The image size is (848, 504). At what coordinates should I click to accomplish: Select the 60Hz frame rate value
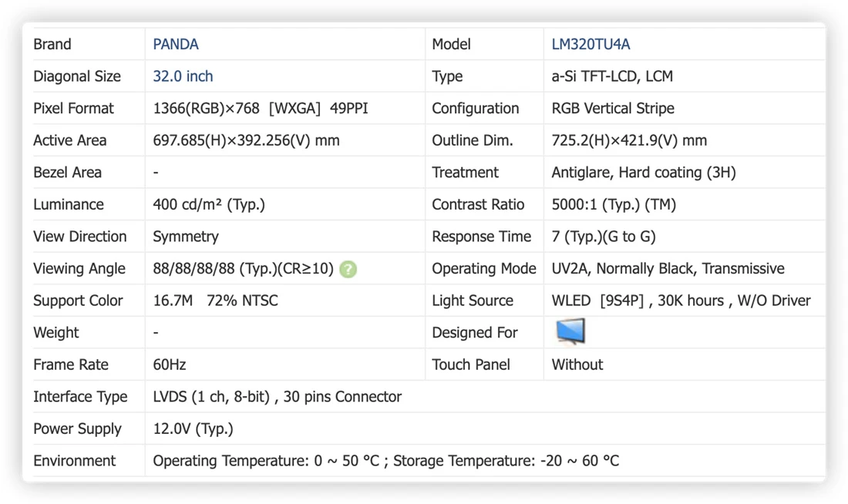(x=170, y=365)
